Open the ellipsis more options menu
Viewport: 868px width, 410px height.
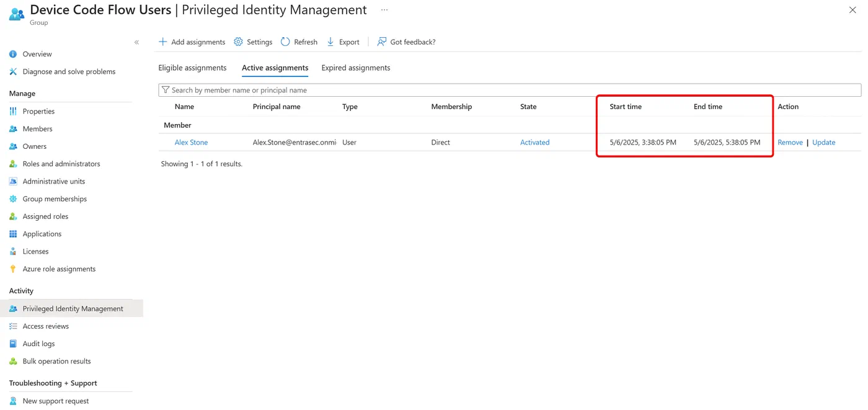pyautogui.click(x=384, y=10)
